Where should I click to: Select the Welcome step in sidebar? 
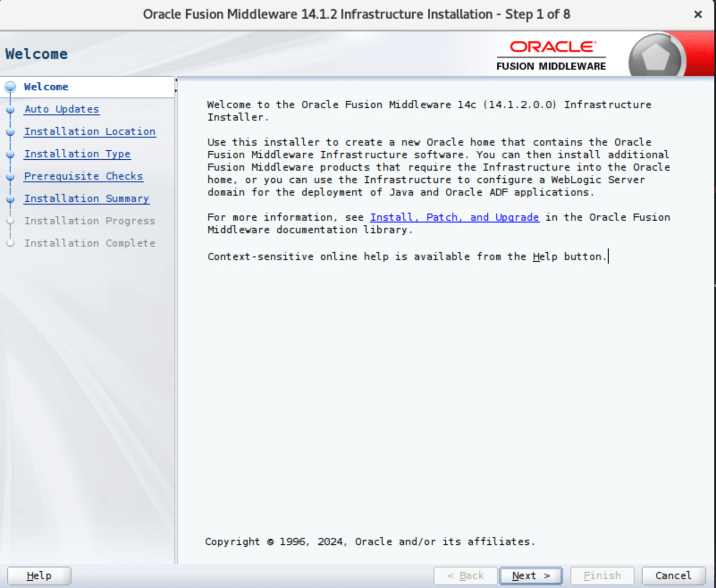click(x=46, y=87)
